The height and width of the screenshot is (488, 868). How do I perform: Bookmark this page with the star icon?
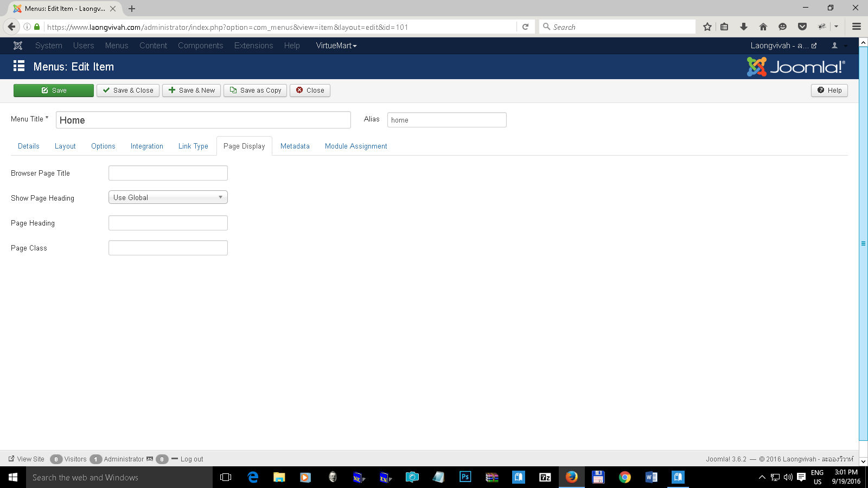707,27
